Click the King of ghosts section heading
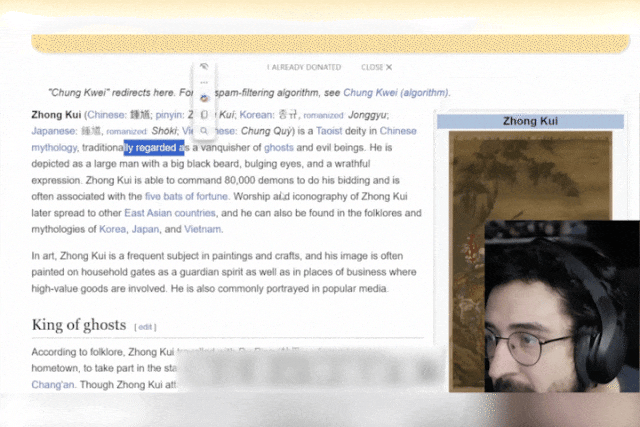The image size is (640, 427). click(x=79, y=325)
